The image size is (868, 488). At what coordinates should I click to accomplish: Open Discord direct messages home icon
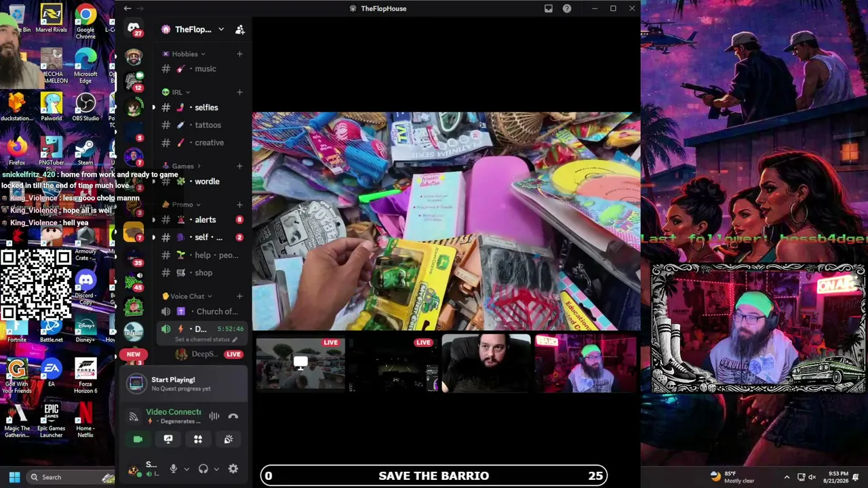[x=134, y=29]
